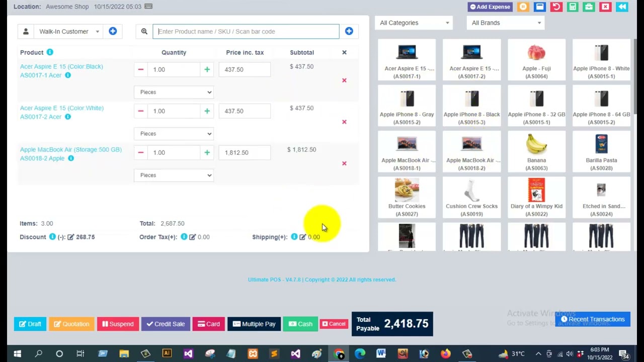Open register details briefcase icon

(x=589, y=7)
